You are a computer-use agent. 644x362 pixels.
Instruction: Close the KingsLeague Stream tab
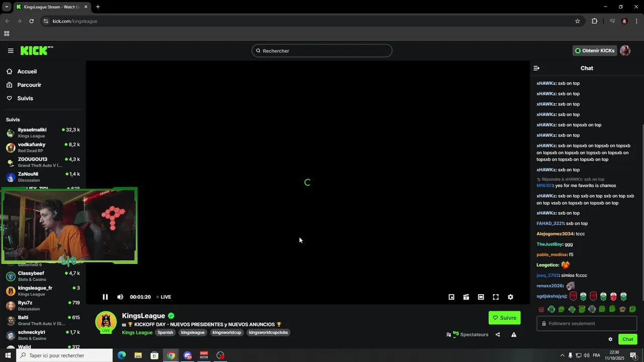click(x=85, y=7)
